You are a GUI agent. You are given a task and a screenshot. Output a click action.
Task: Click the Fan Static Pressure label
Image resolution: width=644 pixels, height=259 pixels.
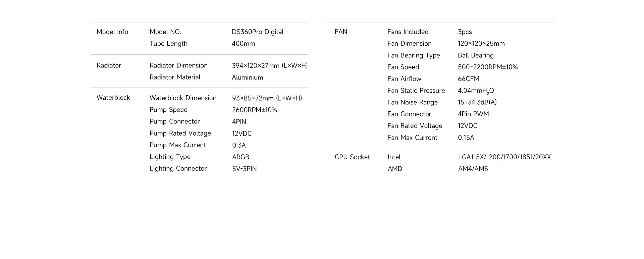point(416,91)
